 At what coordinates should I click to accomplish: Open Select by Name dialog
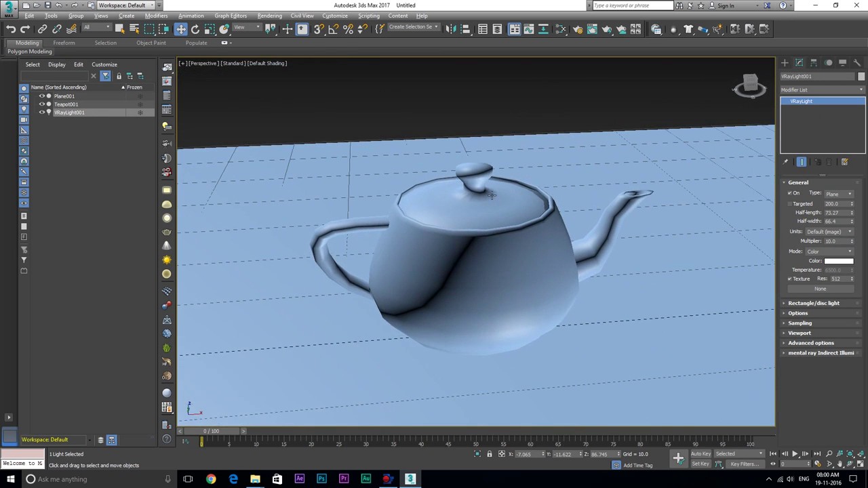coord(134,29)
